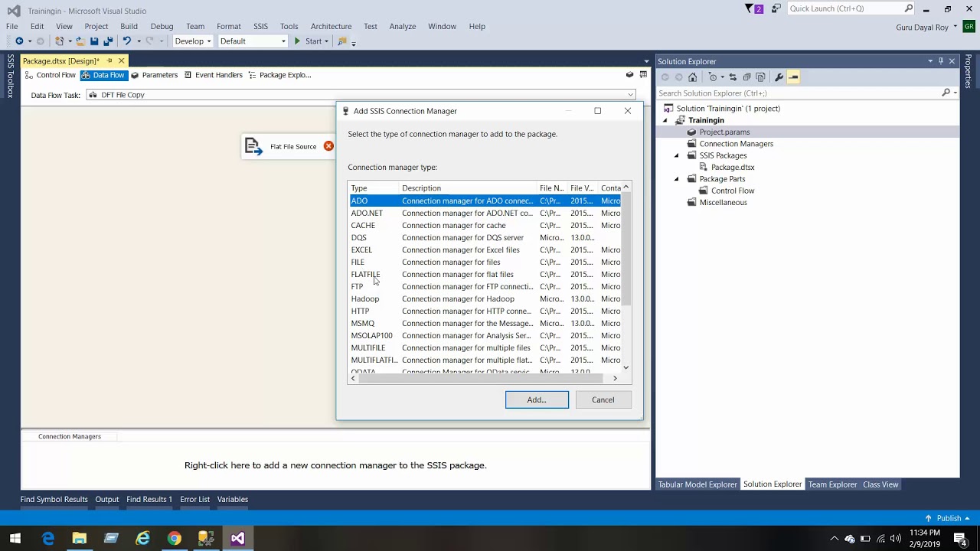
Task: Open Chrome from the Windows taskbar
Action: pos(175,539)
